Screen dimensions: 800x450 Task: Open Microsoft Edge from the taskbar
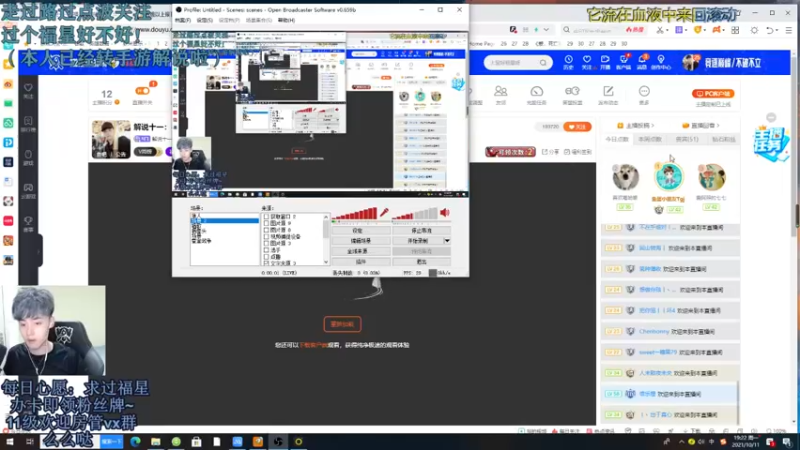pyautogui.click(x=135, y=441)
